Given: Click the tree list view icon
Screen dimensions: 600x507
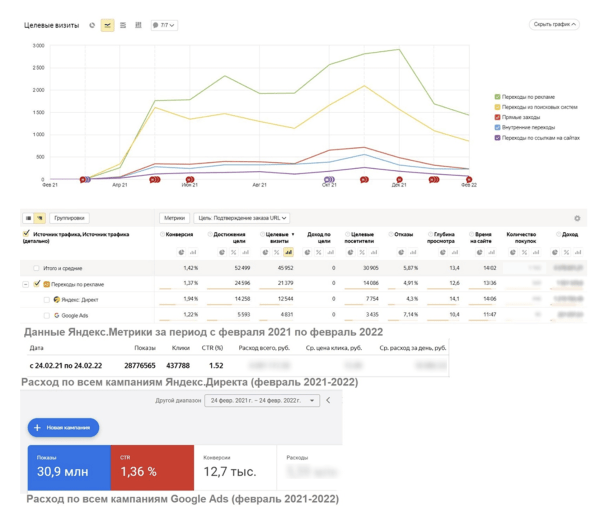Looking at the screenshot, I should (x=40, y=218).
